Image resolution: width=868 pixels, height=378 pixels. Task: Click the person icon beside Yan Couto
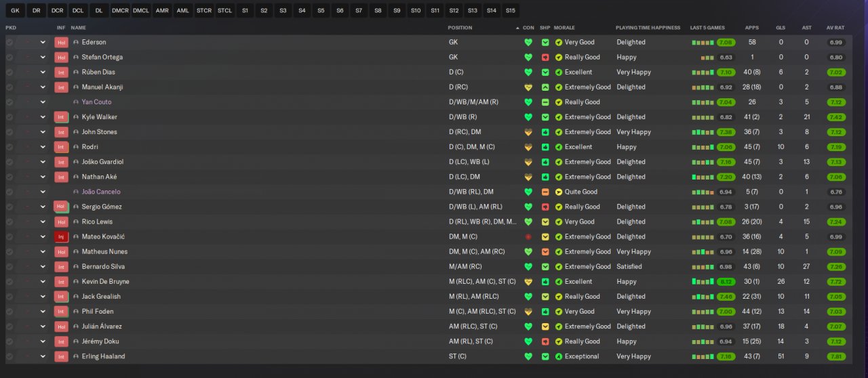tap(76, 102)
